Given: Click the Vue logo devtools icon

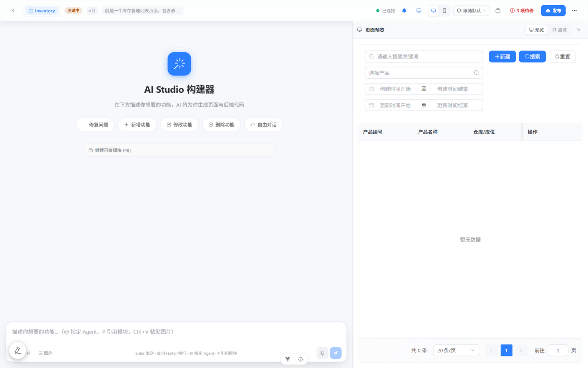Looking at the screenshot, I should coord(288,359).
